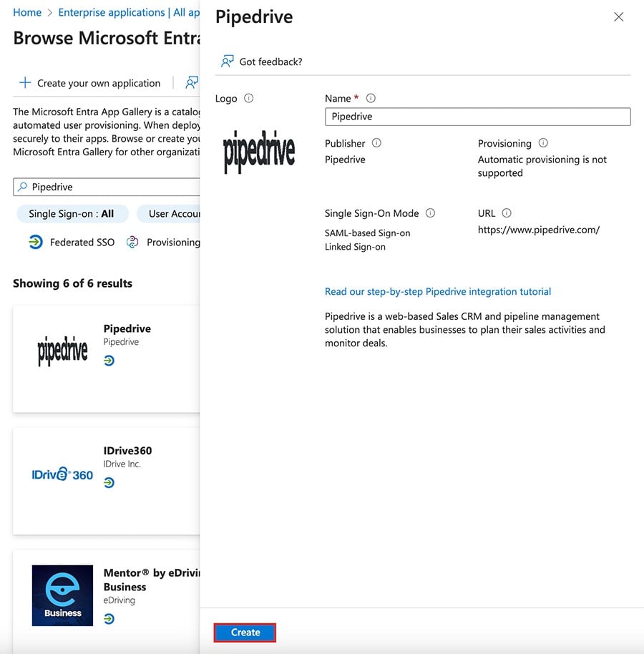Click inside the Name input field

click(477, 116)
